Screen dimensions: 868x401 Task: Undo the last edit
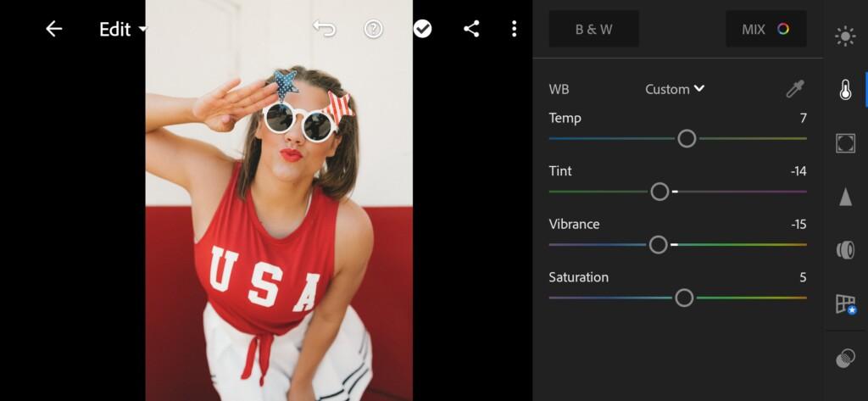coord(325,29)
